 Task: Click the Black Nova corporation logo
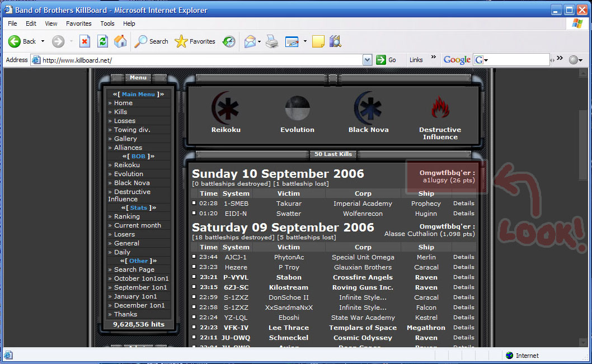[369, 108]
